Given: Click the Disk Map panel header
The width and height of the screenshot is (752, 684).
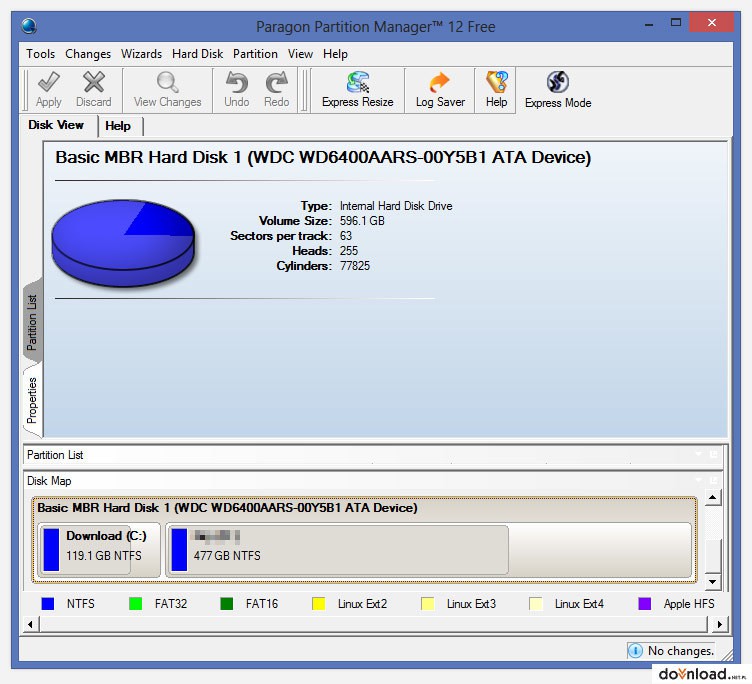Looking at the screenshot, I should (x=374, y=481).
